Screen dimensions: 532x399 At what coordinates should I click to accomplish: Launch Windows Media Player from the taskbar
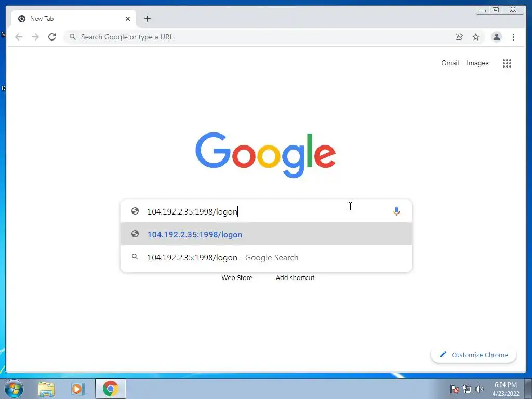78,389
